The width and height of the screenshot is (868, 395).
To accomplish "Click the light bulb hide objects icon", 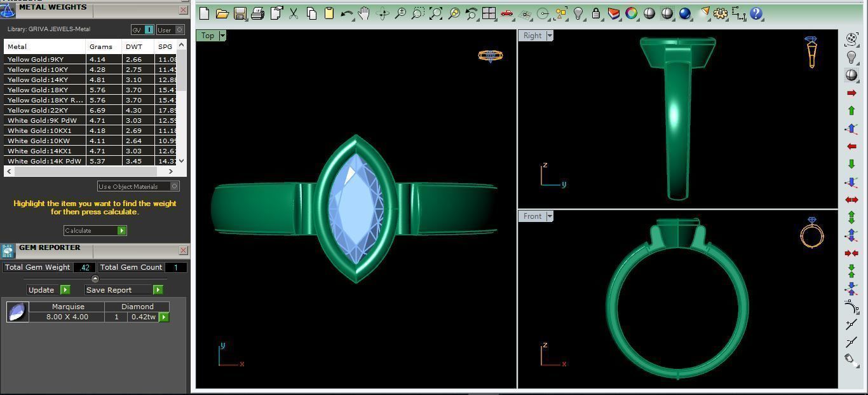I will [578, 13].
